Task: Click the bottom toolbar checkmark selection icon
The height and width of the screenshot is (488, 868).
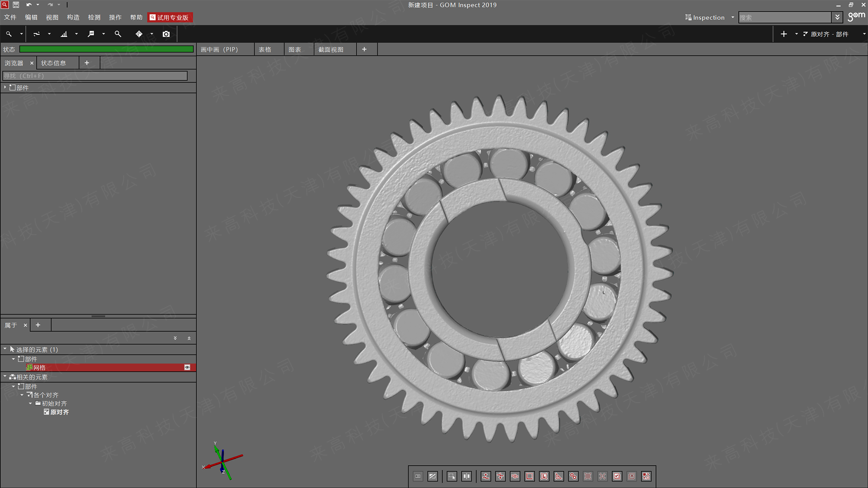Action: tap(617, 476)
